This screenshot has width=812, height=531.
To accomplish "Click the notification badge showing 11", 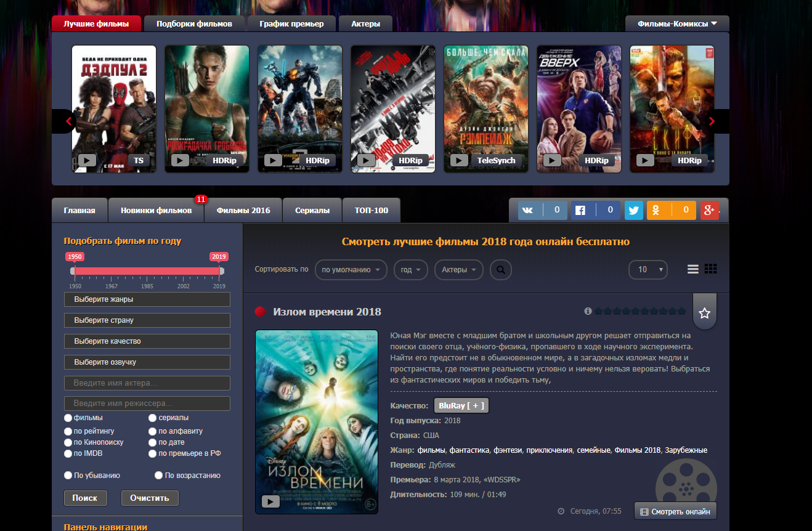I will [201, 199].
